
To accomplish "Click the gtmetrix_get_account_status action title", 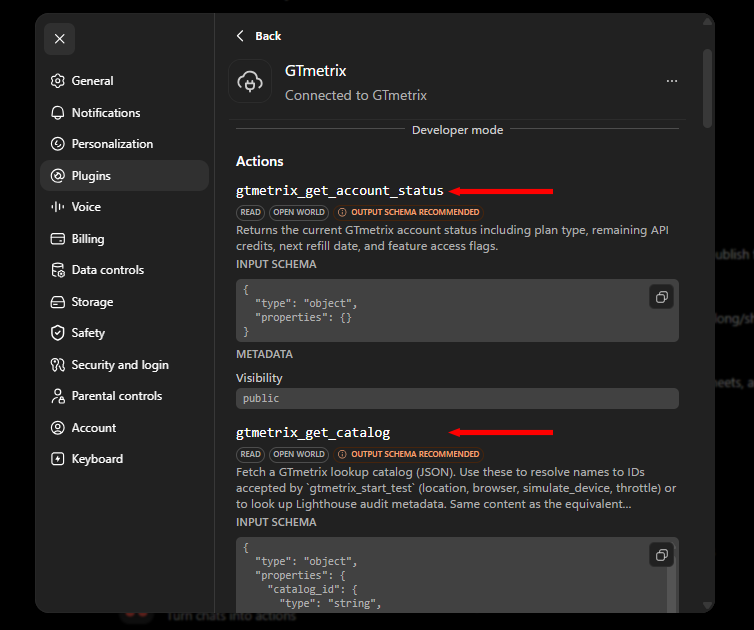I will point(339,191).
